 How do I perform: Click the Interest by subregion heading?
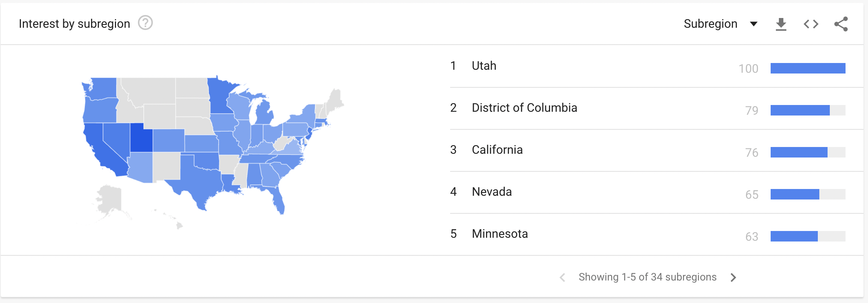tap(75, 24)
